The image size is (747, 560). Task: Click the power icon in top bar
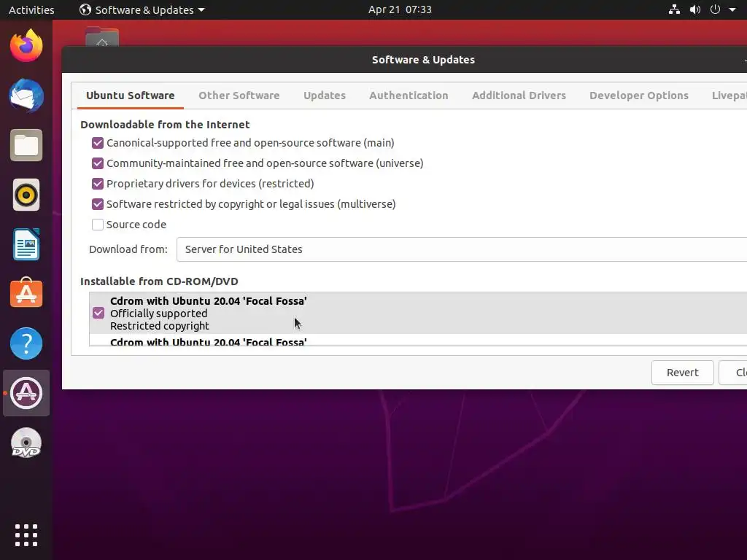pos(715,9)
